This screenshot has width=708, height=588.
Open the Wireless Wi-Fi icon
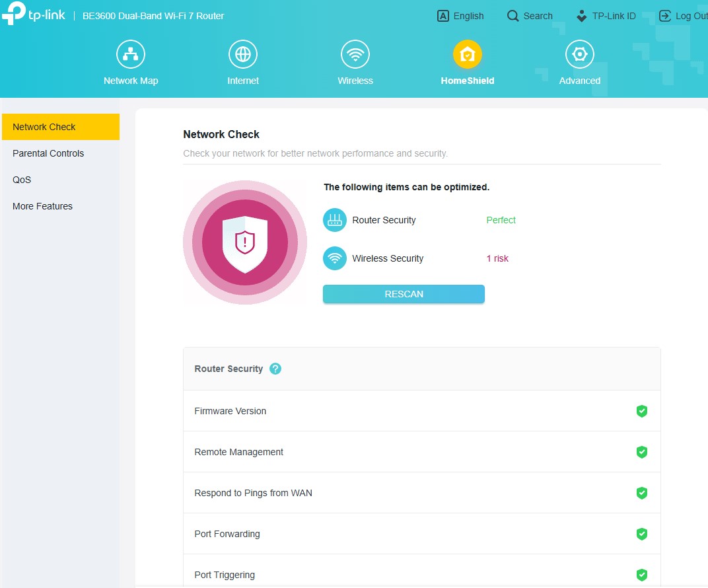click(355, 55)
